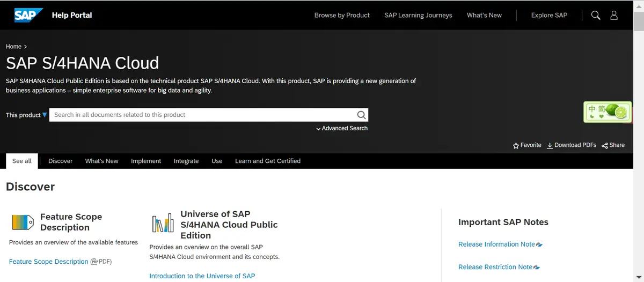Click the search field magnifier button
The width and height of the screenshot is (644, 282).
click(361, 115)
